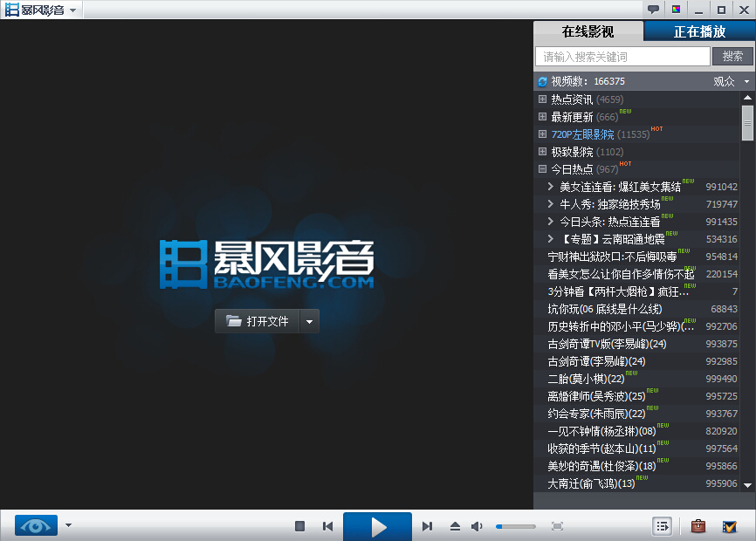The width and height of the screenshot is (756, 541).
Task: Toggle the left-eye mode button
Action: [36, 525]
